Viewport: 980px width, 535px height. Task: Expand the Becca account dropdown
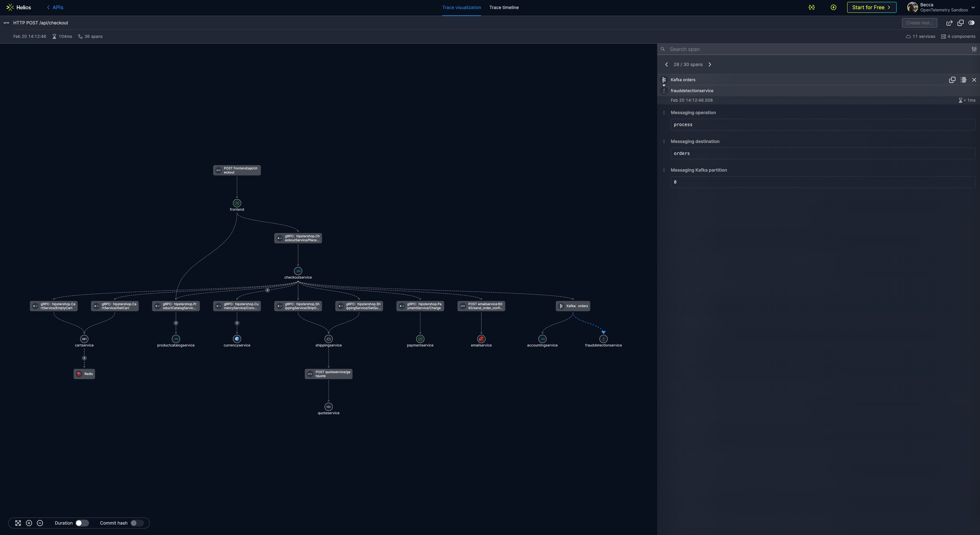(x=973, y=7)
